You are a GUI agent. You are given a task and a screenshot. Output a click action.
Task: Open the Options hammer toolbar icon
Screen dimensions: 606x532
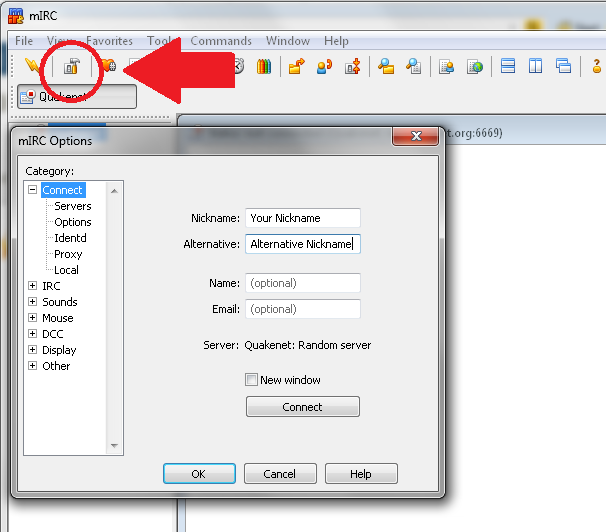coord(72,67)
